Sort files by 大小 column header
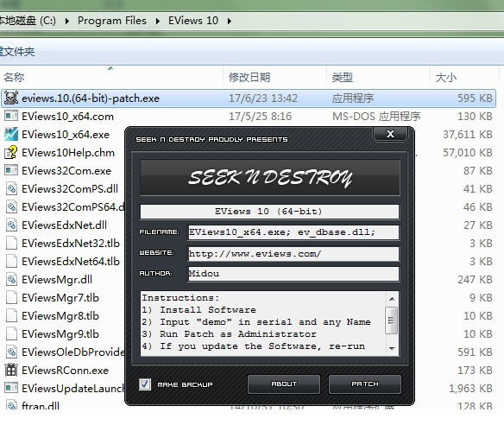 point(465,78)
